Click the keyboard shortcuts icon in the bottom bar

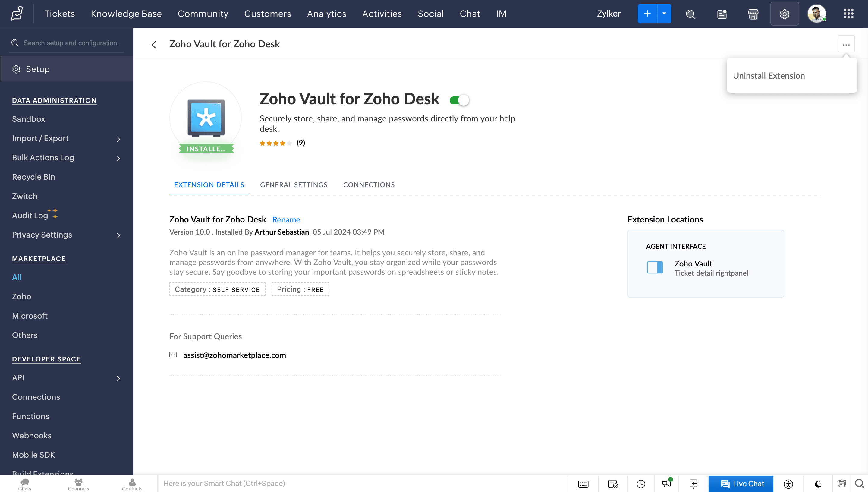(583, 484)
